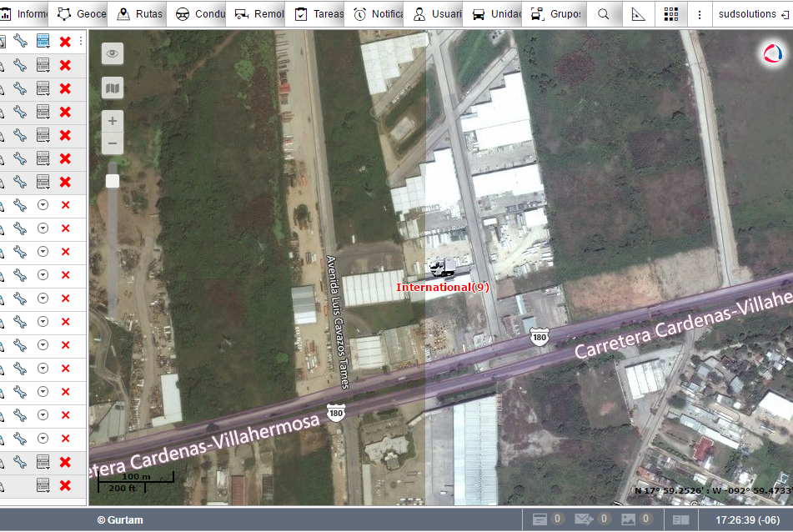Click the map zoom in plus button
The image size is (793, 532).
point(113,122)
